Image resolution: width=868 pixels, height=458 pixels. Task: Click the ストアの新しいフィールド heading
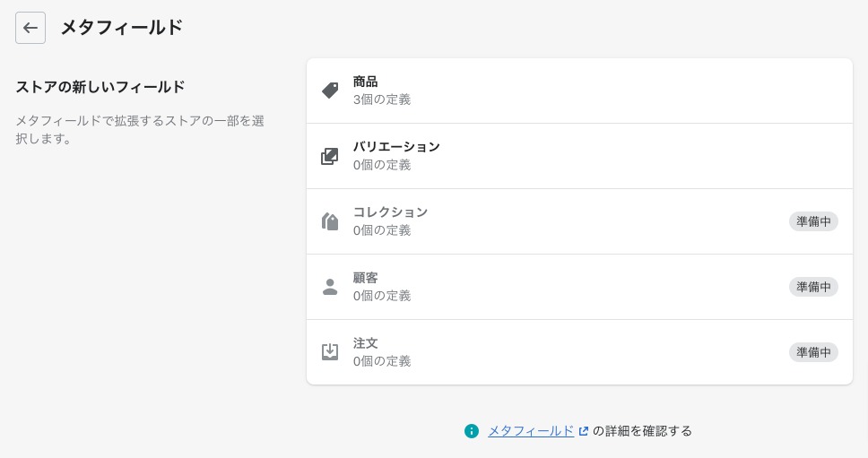pos(100,87)
